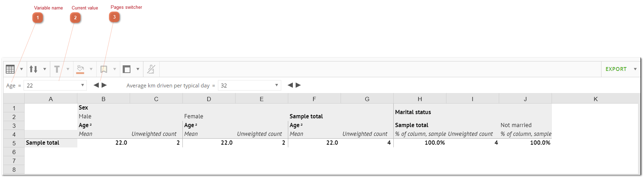Click the freeze panes frame icon

point(127,69)
